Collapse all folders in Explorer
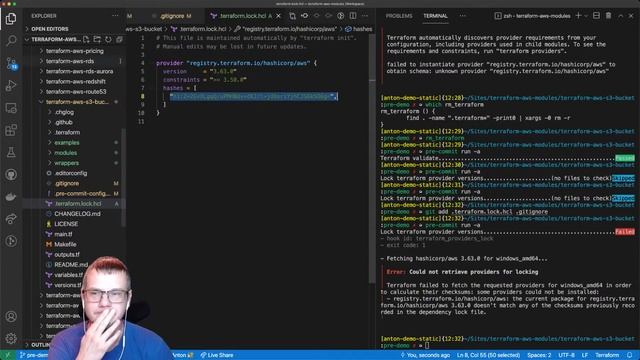Image resolution: width=640 pixels, height=360 pixels. pyautogui.click(x=119, y=40)
